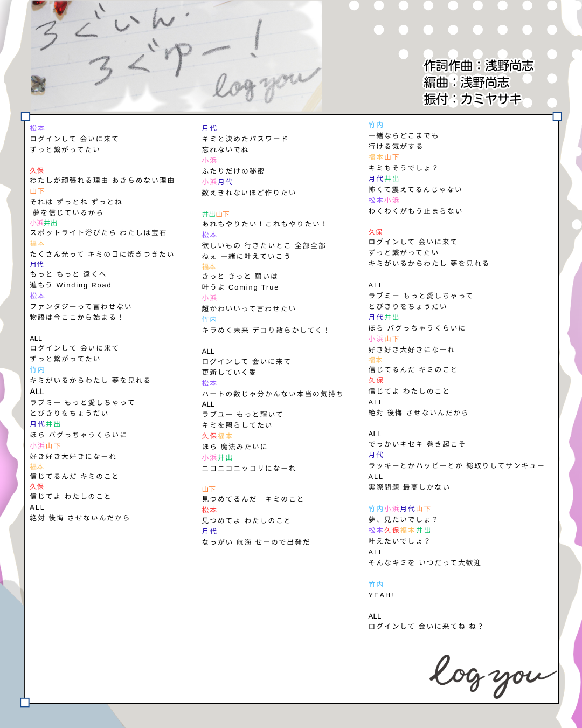Click the bottom-left resize handle of lyrics box
The width and height of the screenshot is (582, 728).
25,702
